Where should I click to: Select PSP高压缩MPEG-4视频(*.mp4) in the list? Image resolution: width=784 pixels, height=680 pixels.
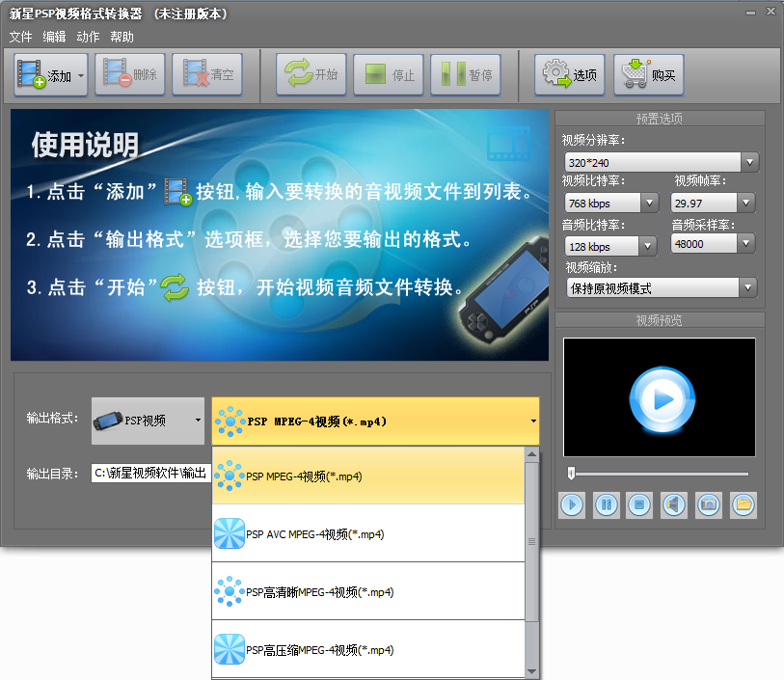pyautogui.click(x=368, y=649)
